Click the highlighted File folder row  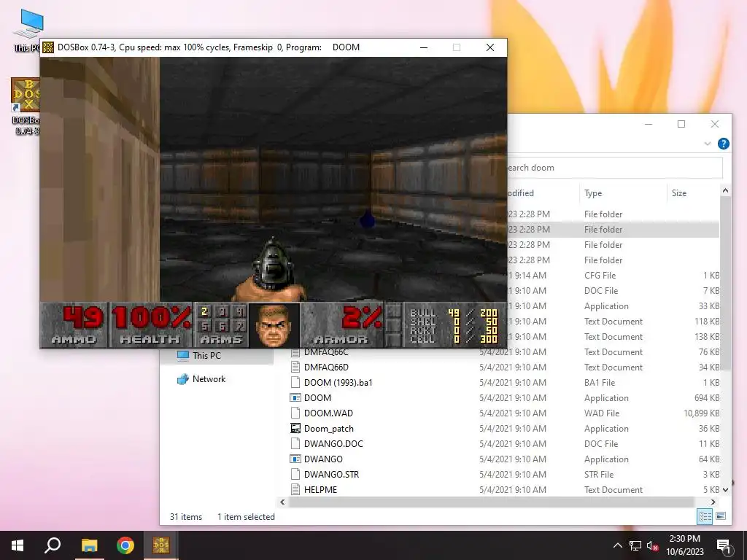tap(613, 229)
